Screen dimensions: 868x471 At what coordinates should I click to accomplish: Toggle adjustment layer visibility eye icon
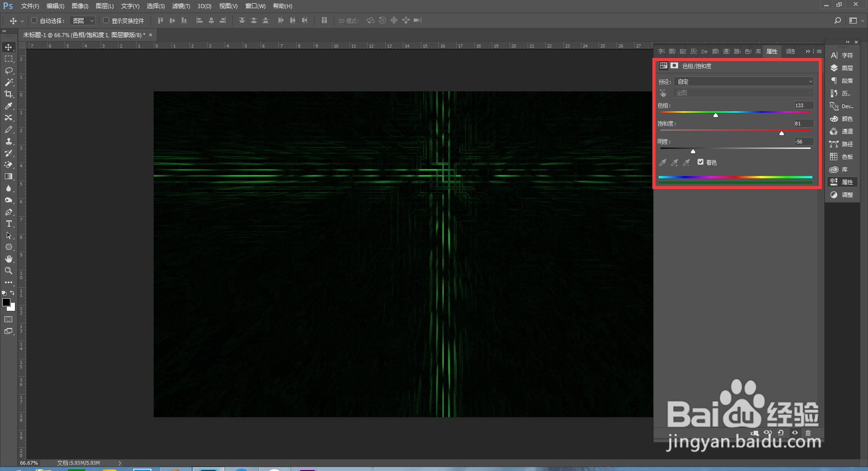pos(795,433)
